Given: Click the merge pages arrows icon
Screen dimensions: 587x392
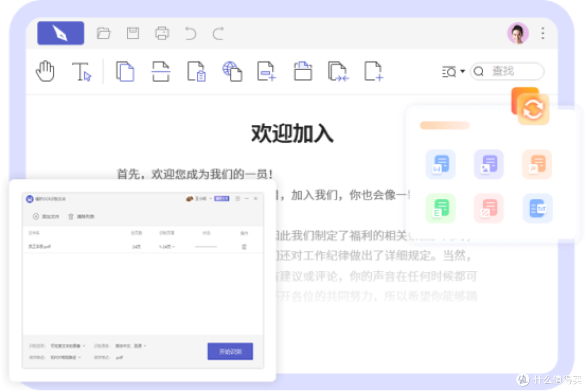Looking at the screenshot, I should [339, 71].
